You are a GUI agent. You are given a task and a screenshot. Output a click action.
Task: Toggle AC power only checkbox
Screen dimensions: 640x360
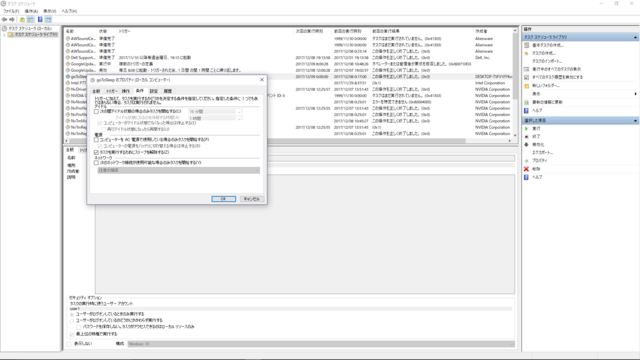[96, 140]
